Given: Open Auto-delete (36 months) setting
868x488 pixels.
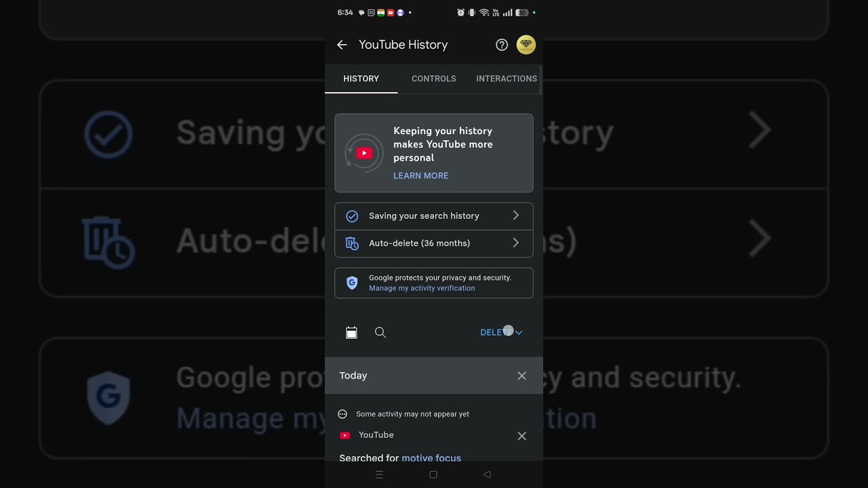Looking at the screenshot, I should tap(434, 243).
